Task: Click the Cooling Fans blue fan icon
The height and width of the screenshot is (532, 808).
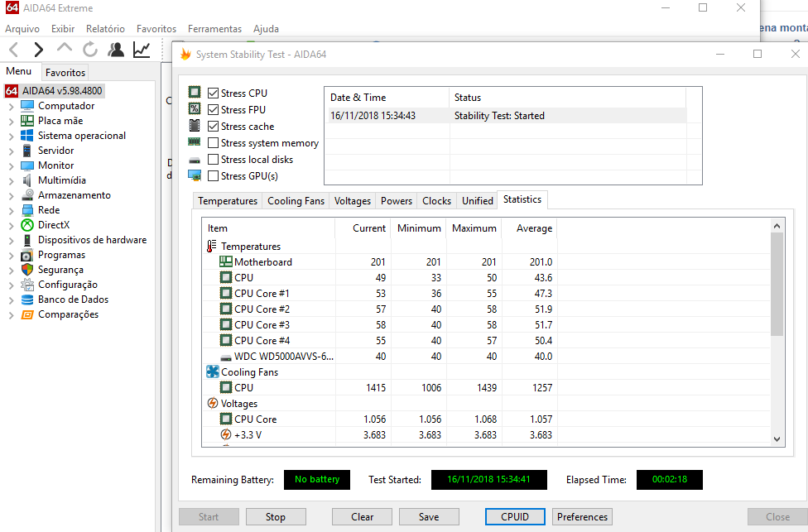Action: [x=212, y=371]
